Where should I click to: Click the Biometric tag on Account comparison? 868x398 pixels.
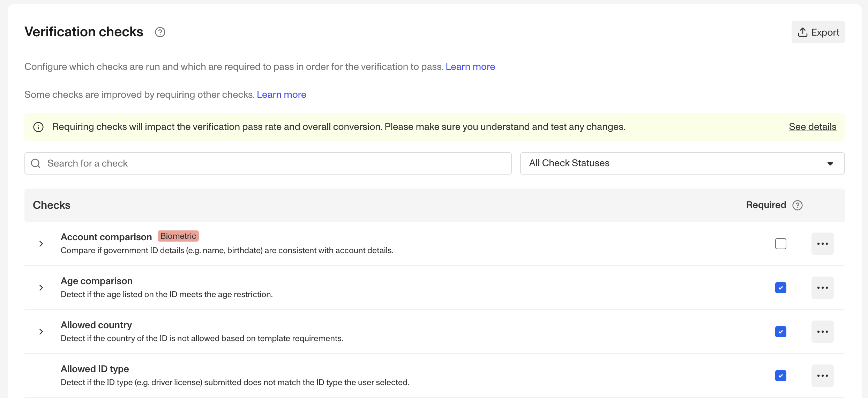(x=178, y=236)
